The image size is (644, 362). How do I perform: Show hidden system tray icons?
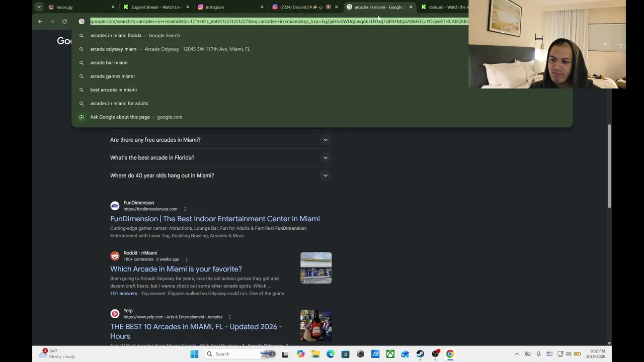(x=517, y=354)
